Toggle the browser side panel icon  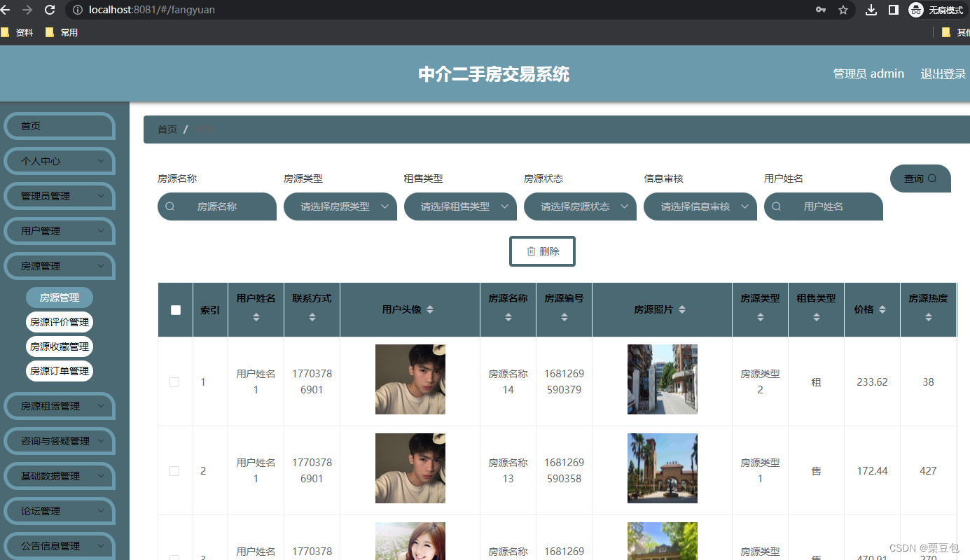point(894,10)
